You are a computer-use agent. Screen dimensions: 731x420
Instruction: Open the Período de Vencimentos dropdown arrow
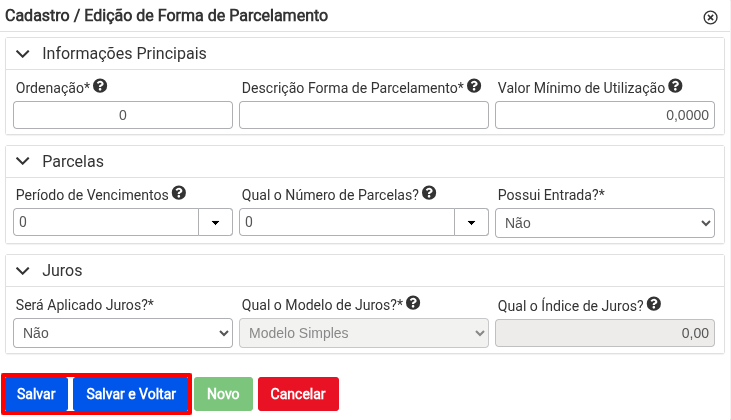(215, 222)
